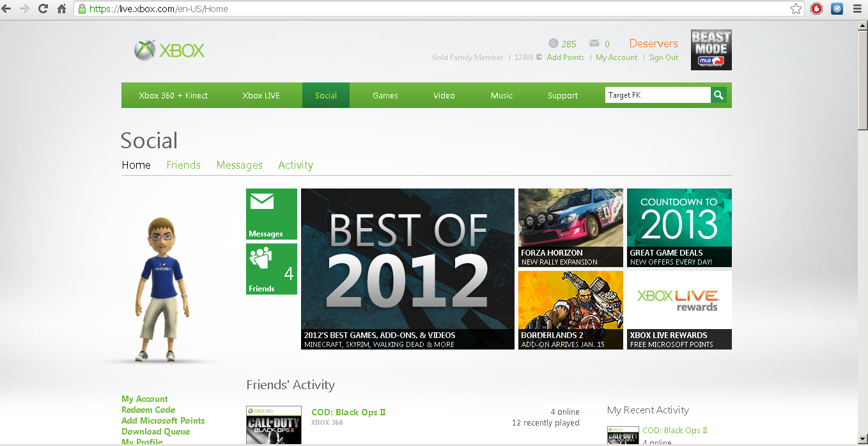Open the Countdown to 2013 tile

[x=679, y=227]
